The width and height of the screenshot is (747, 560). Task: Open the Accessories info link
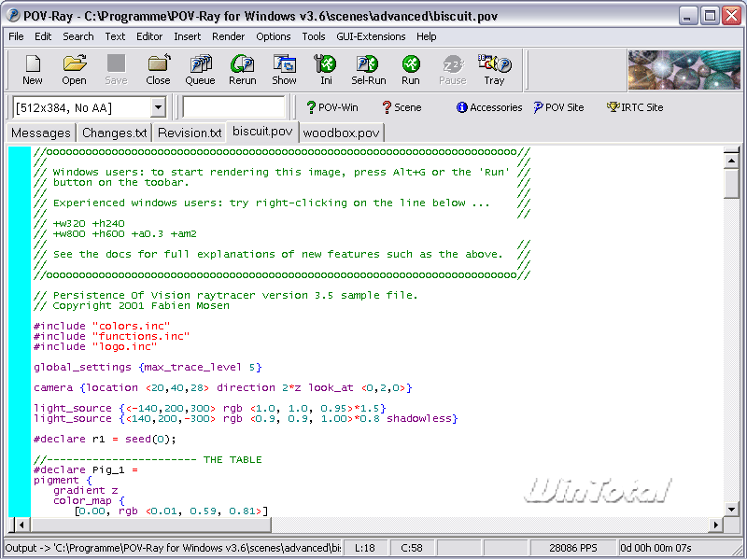point(489,107)
